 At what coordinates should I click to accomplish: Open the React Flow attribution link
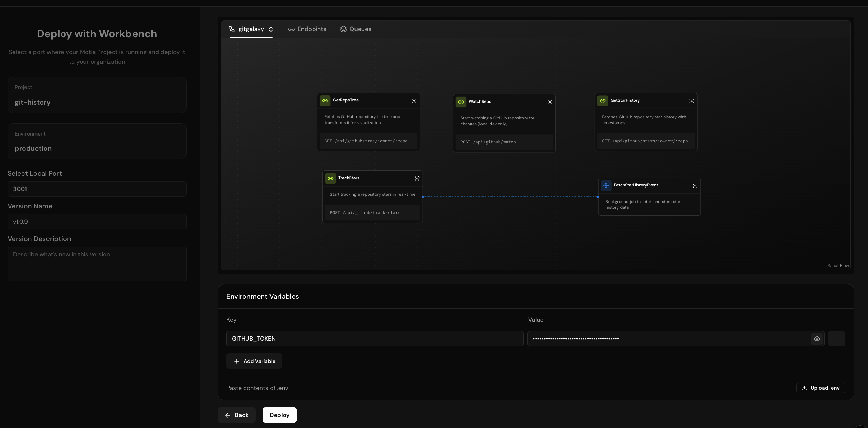point(838,265)
